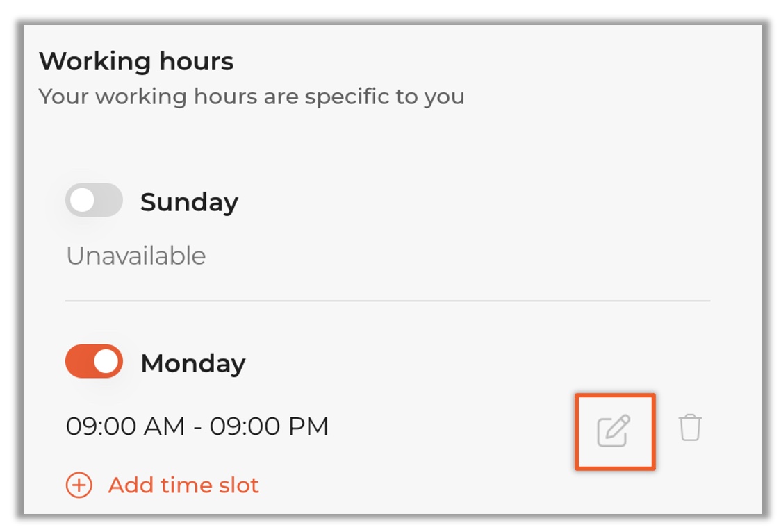Disable the Monday availability toggle

pyautogui.click(x=94, y=363)
